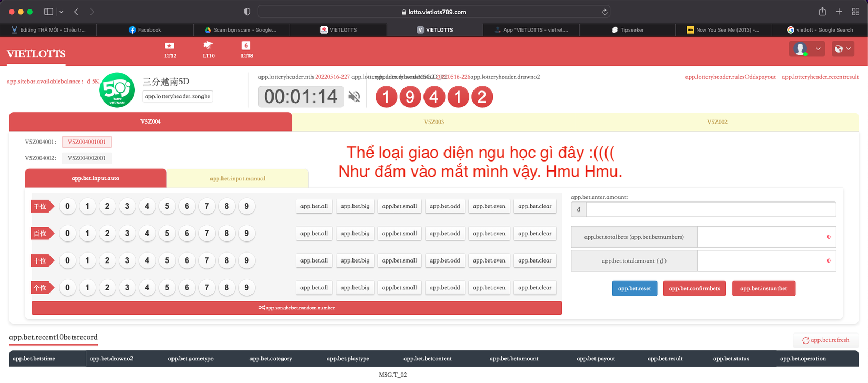Viewport: 868px width, 383px height.
Task: Open the LT12 lottery icon
Action: coord(169,49)
